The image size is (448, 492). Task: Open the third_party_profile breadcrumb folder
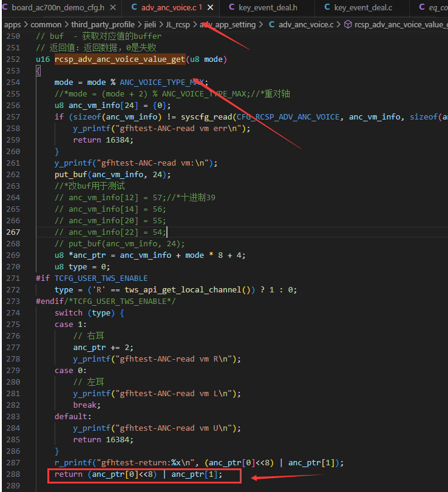click(103, 25)
